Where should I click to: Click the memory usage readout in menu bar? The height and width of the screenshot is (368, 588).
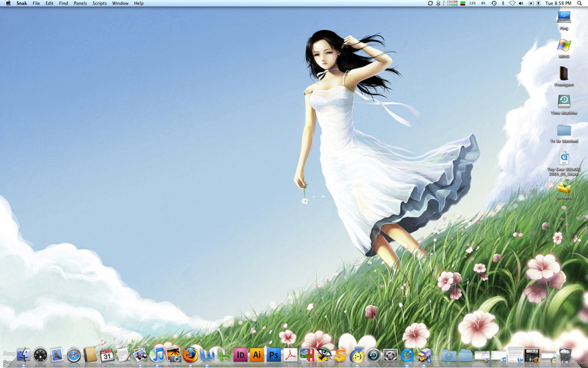point(450,4)
